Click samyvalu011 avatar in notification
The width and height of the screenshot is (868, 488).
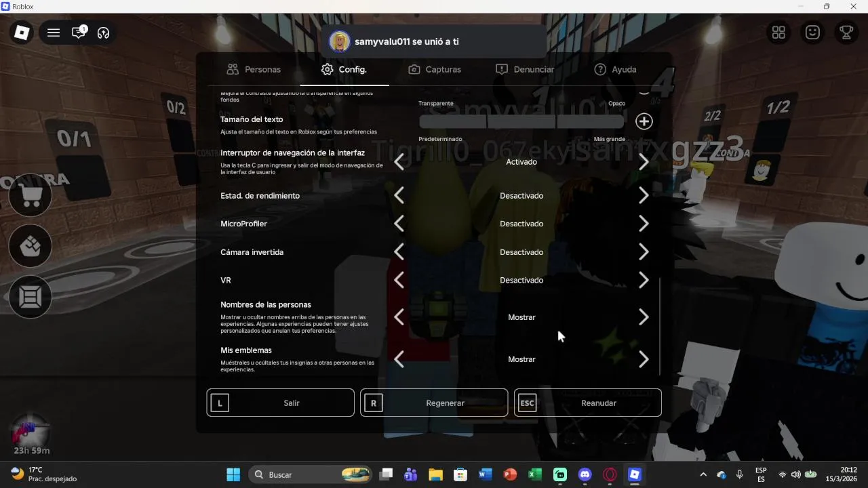click(x=339, y=41)
